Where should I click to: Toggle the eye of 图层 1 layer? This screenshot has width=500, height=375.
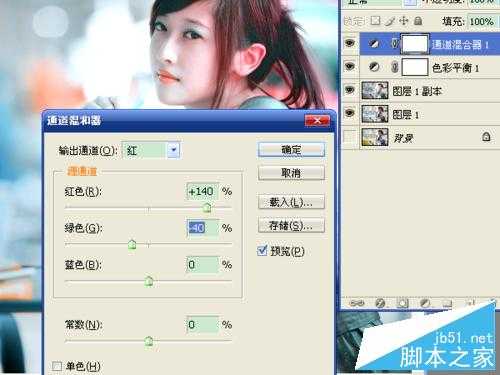tap(350, 113)
